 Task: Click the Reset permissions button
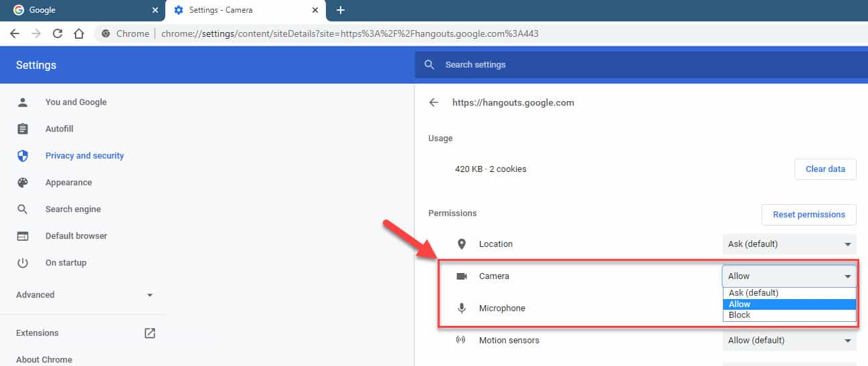tap(808, 214)
